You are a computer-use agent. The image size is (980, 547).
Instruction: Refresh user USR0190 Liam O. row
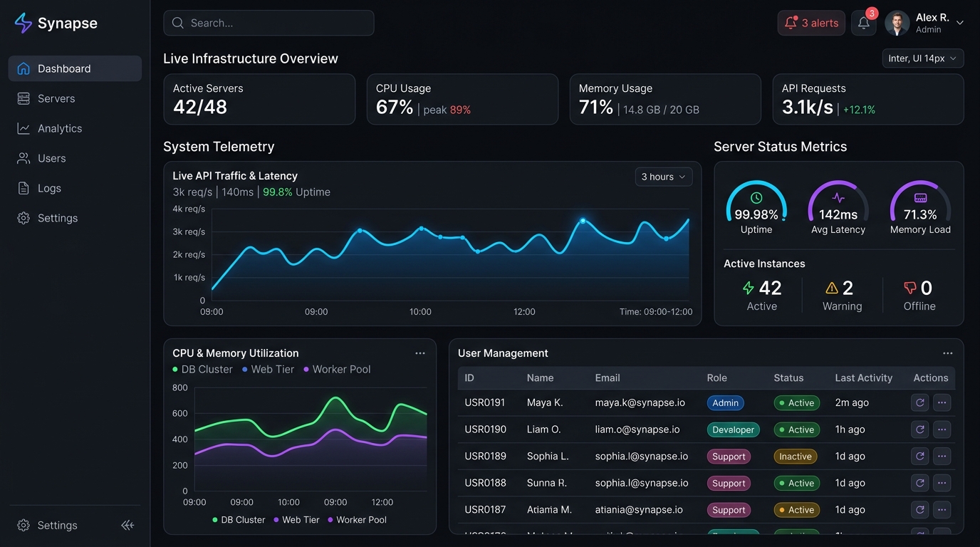pos(920,429)
